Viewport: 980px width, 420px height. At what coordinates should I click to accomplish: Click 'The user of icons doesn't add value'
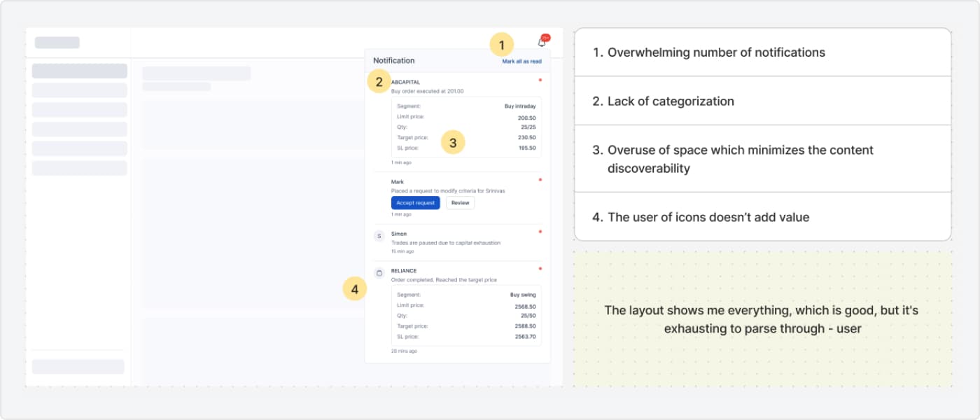(763, 217)
